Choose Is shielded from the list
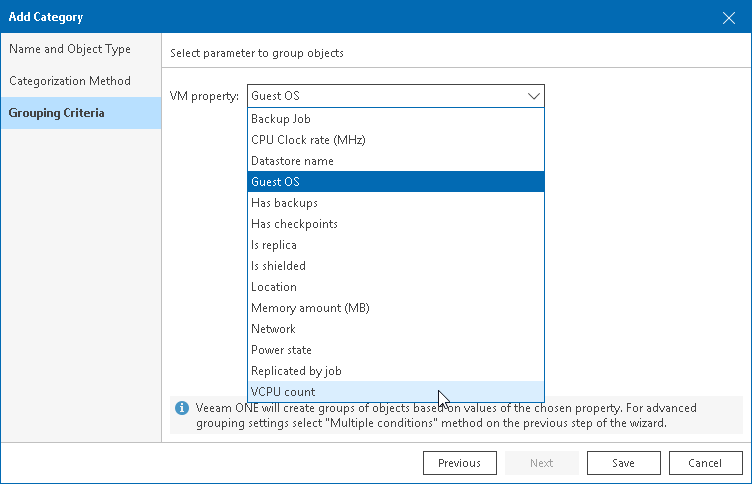The height and width of the screenshot is (484, 752). point(395,266)
